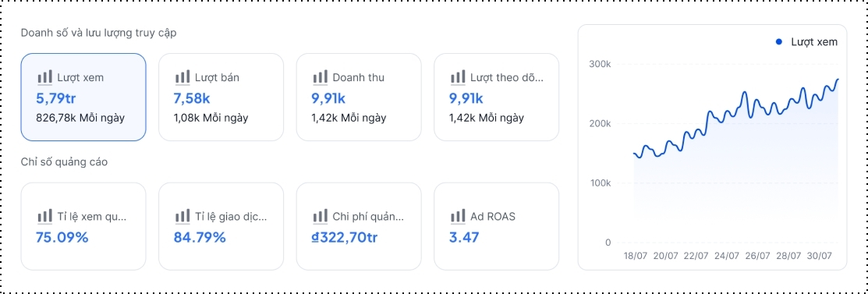Click the bar chart icon beside Tỉ lệ xem
Viewport: 868px width, 294px height.
pos(44,216)
